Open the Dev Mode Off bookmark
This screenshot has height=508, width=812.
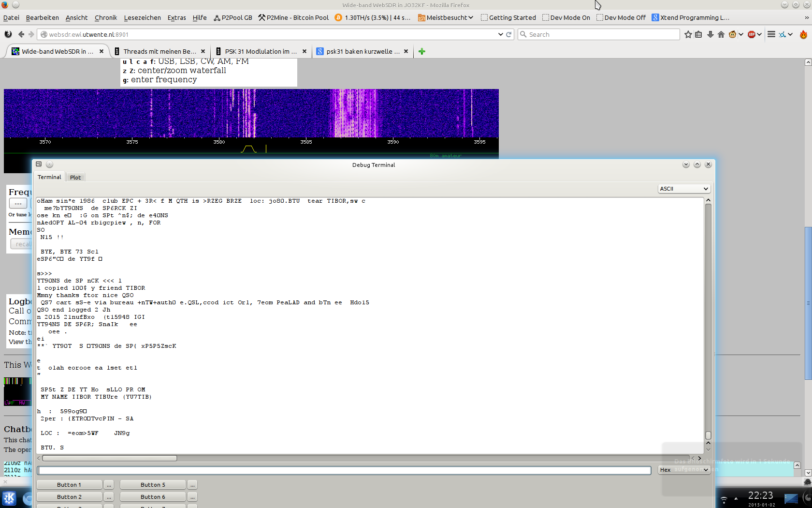pyautogui.click(x=621, y=17)
